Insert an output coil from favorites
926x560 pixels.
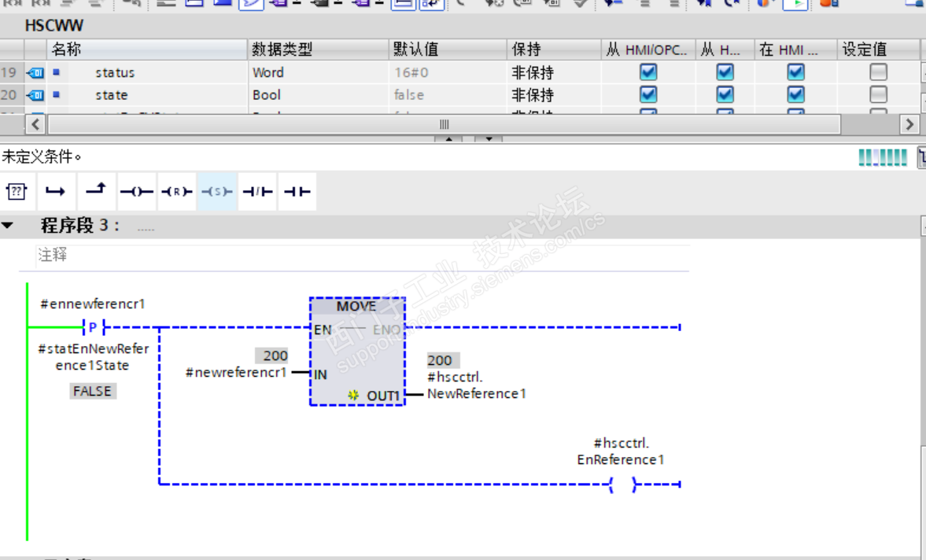tap(136, 191)
